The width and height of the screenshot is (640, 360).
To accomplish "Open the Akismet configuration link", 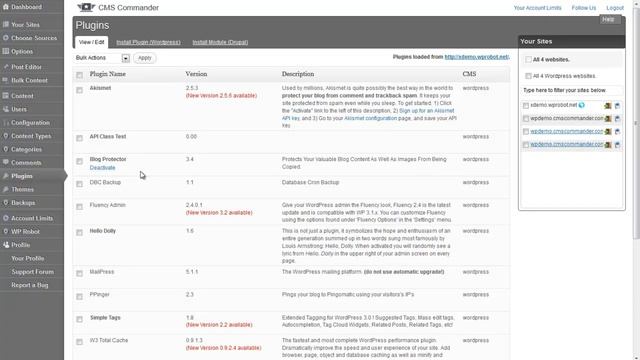I will (370, 118).
